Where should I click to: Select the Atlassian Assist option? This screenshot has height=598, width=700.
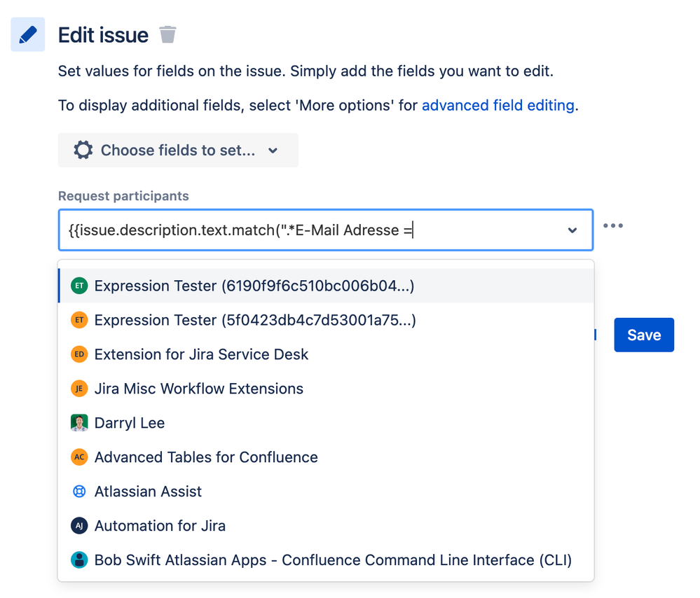(326, 492)
